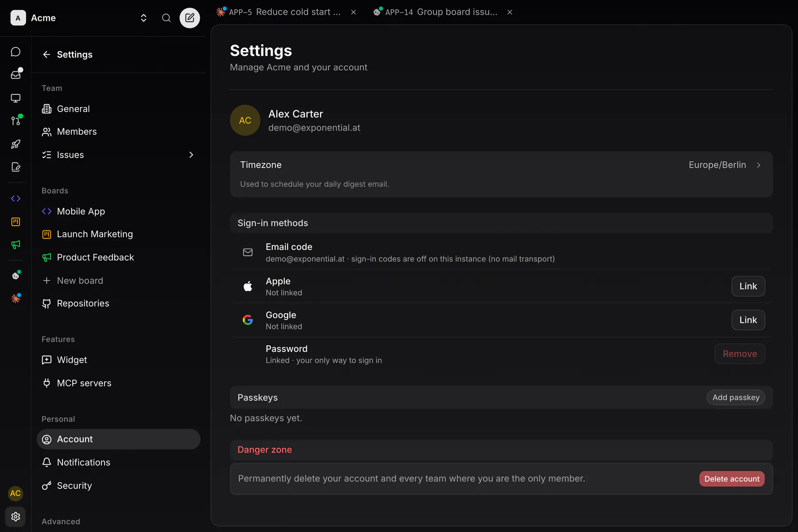Click the back arrow next to Settings

pos(47,55)
